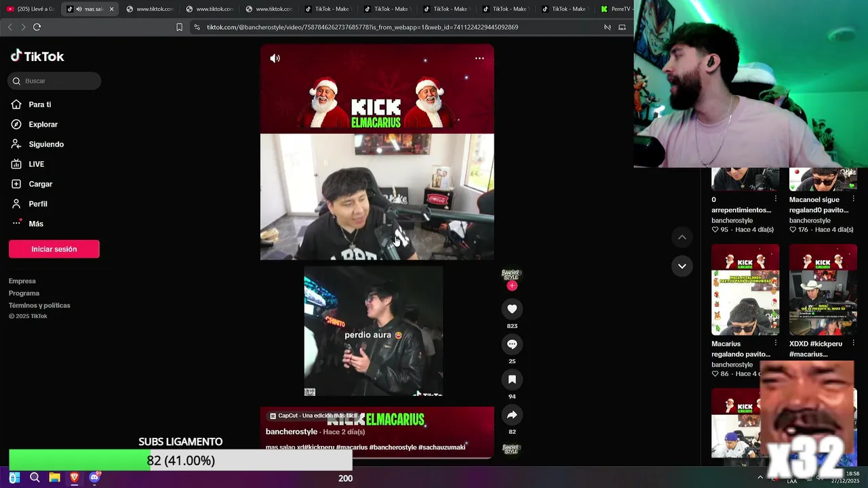Bookmark the page in the address bar
The image size is (868, 488).
click(179, 27)
